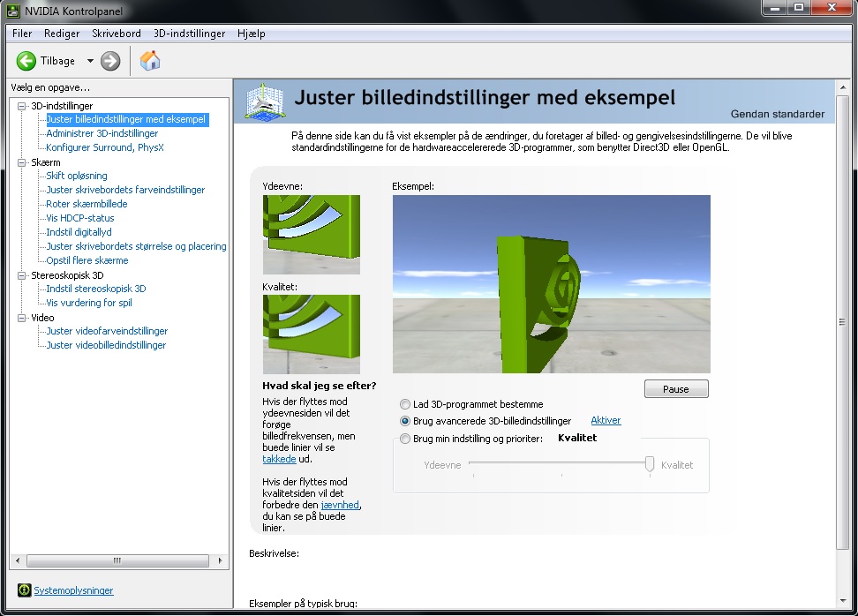The width and height of the screenshot is (858, 616).
Task: Open Juster videobilledindstillinger
Action: coord(106,346)
